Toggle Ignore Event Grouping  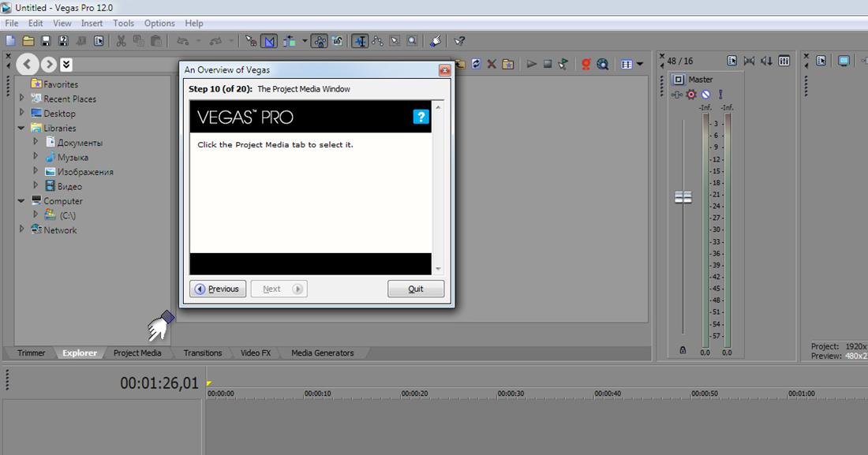pyautogui.click(x=337, y=41)
